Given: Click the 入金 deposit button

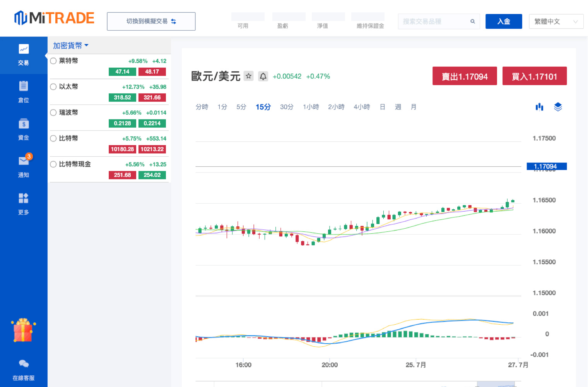Looking at the screenshot, I should pos(504,22).
